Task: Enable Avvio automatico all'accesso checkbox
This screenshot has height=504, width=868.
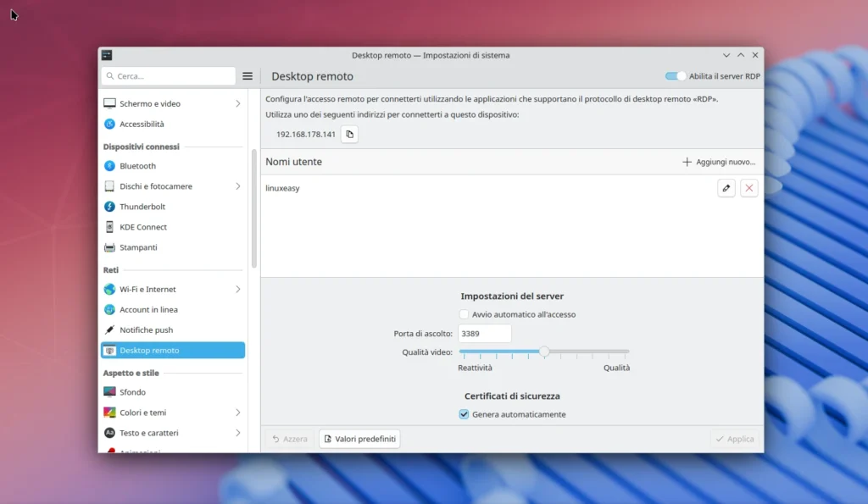Action: [x=464, y=314]
